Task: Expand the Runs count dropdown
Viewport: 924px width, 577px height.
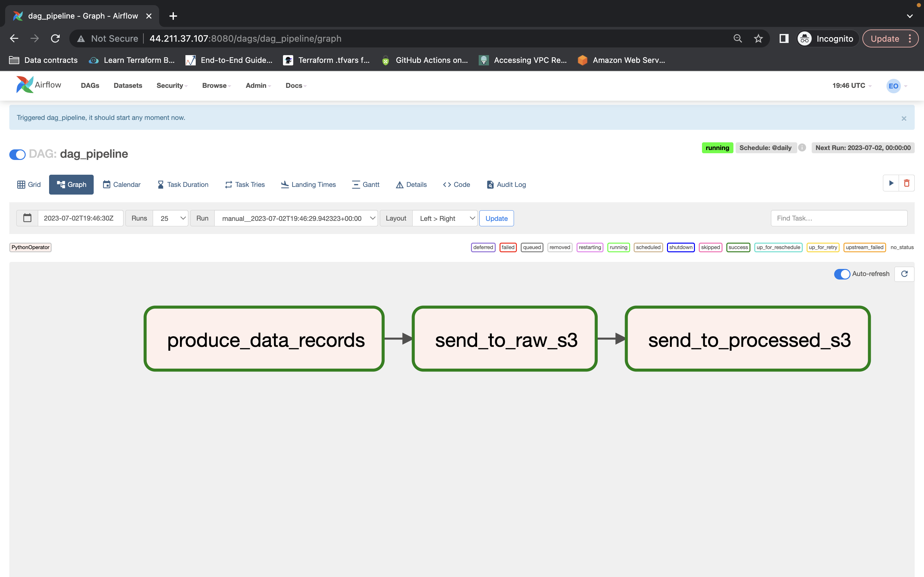Action: pyautogui.click(x=170, y=218)
